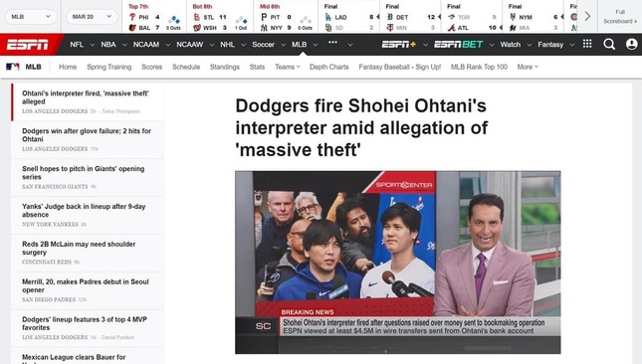Expand the NHL menu chevron
This screenshot has width=642, height=364.
point(243,45)
